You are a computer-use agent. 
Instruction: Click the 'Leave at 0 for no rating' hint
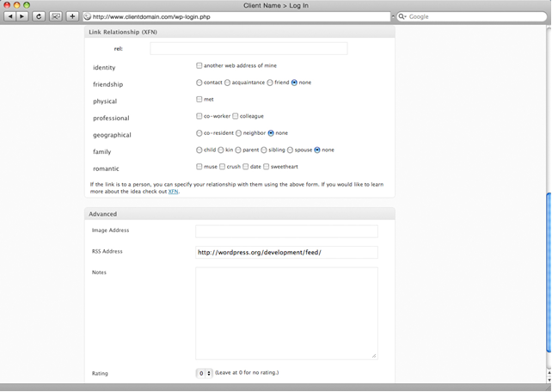[x=247, y=372]
